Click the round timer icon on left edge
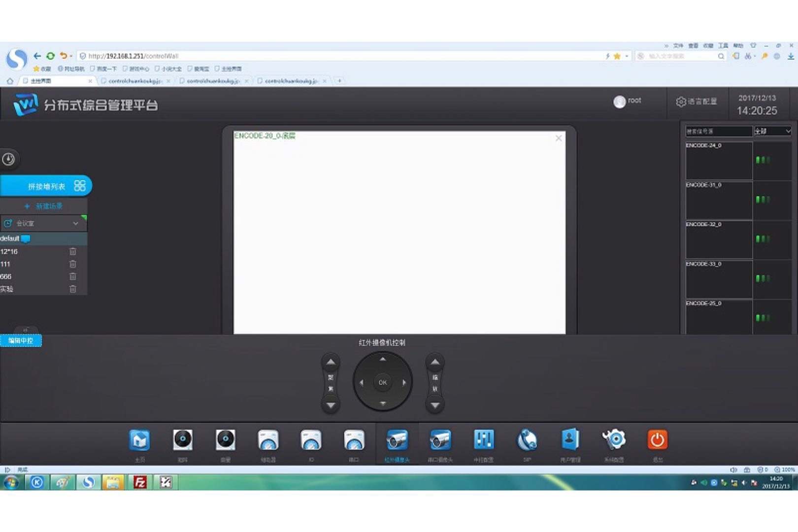 click(8, 159)
